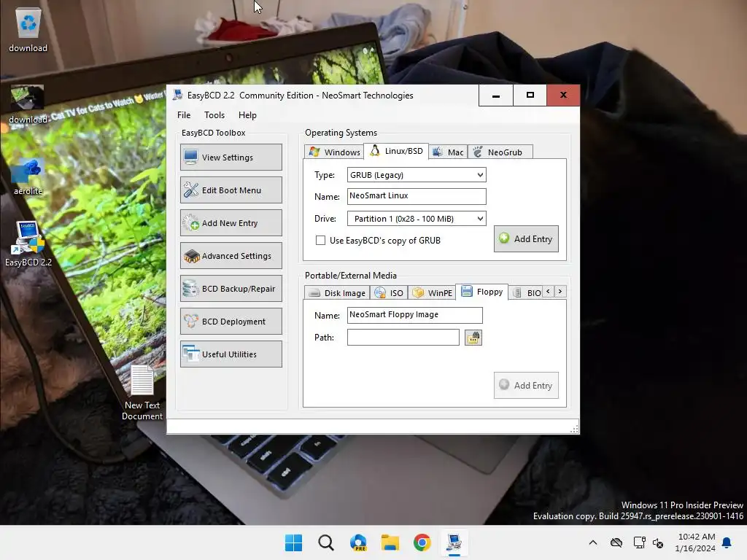Image resolution: width=747 pixels, height=560 pixels.
Task: Open the clock showing 10:42 AM
Action: click(x=695, y=542)
